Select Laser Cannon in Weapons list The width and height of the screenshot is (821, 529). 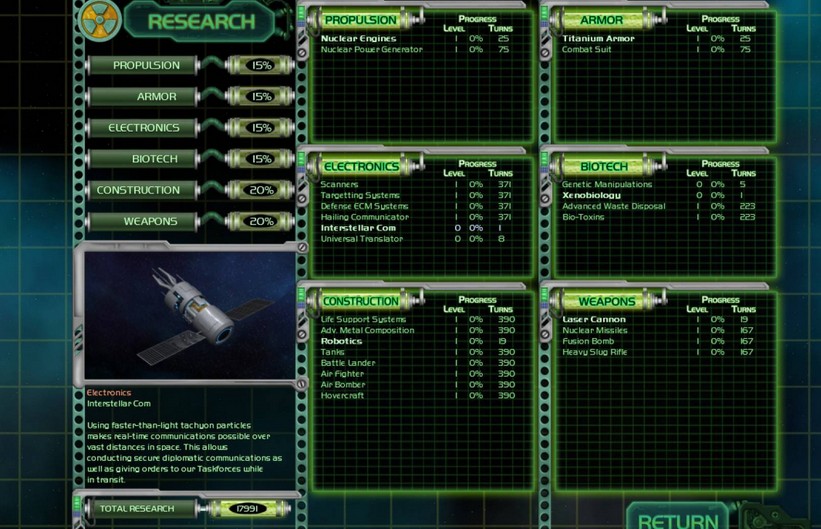594,319
